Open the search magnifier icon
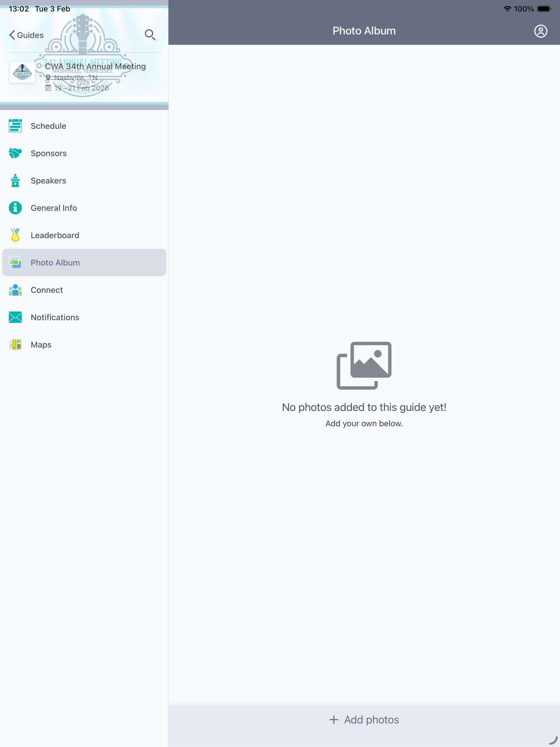The height and width of the screenshot is (747, 560). point(150,35)
